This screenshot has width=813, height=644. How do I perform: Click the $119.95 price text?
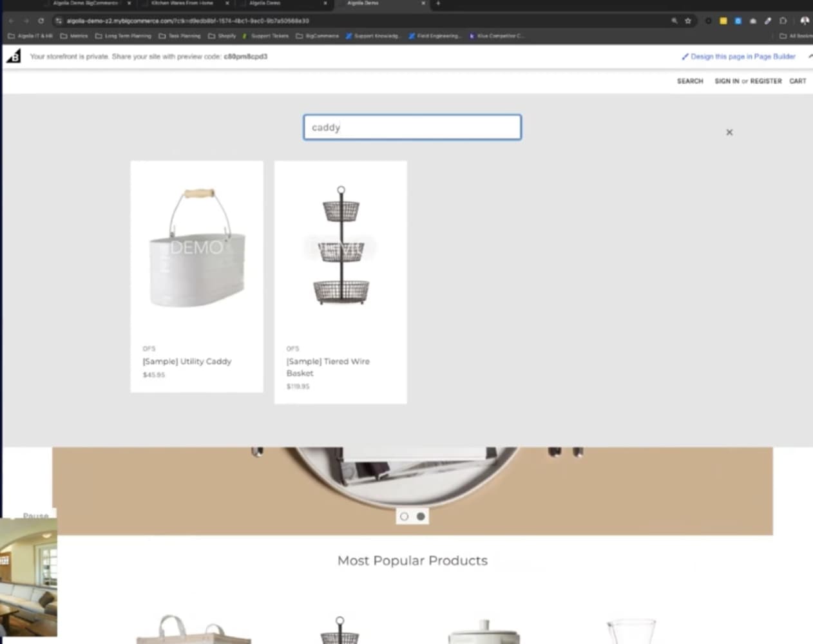(298, 386)
